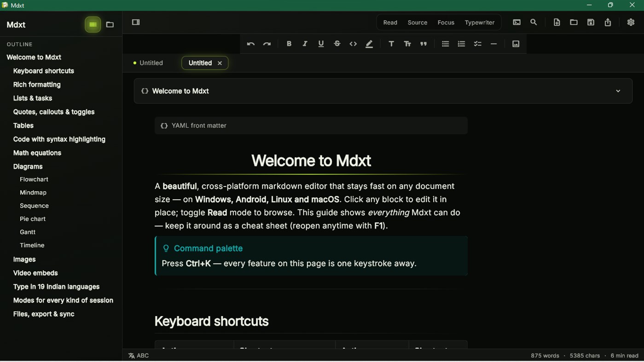Screen dimensions: 644x362
Task: Click the Redo icon
Action: [267, 44]
